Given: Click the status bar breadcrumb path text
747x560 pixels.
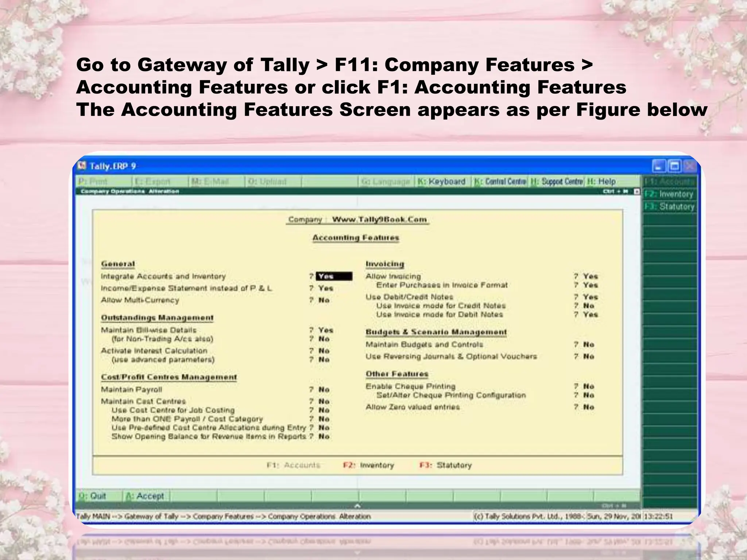Looking at the screenshot, I should tap(223, 517).
